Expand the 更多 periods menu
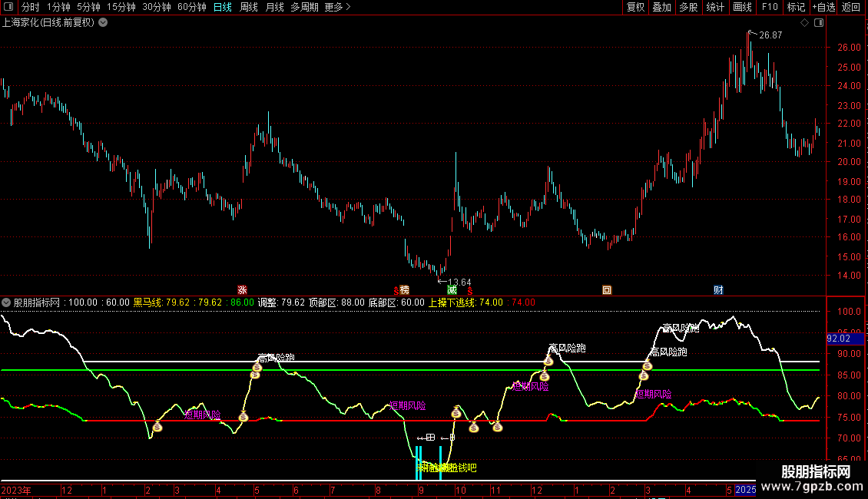The height and width of the screenshot is (499, 868). [337, 7]
